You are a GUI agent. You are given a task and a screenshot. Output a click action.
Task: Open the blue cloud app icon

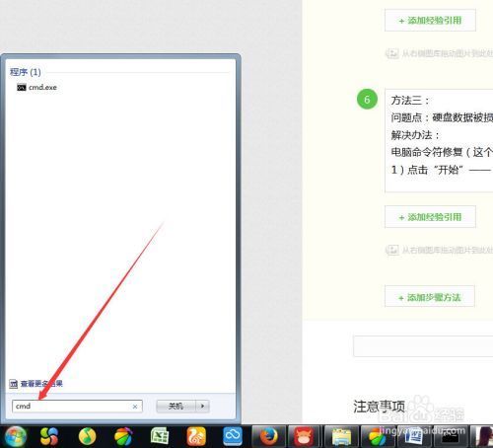[233, 436]
